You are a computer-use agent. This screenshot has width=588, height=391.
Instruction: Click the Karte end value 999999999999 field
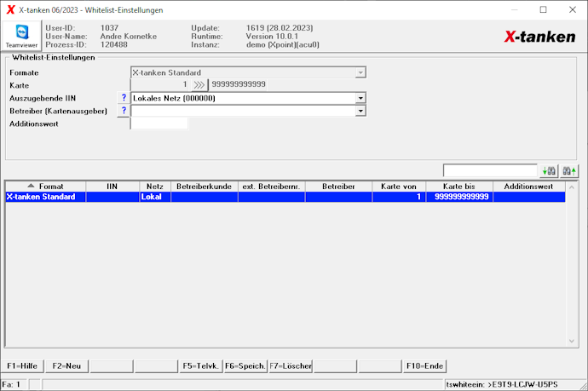239,84
